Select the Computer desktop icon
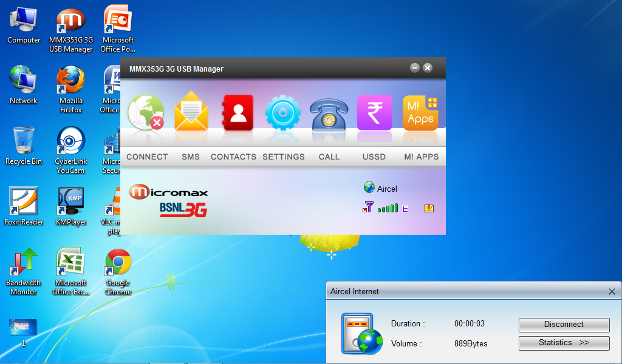Viewport: 622px width, 364px height. (x=24, y=25)
